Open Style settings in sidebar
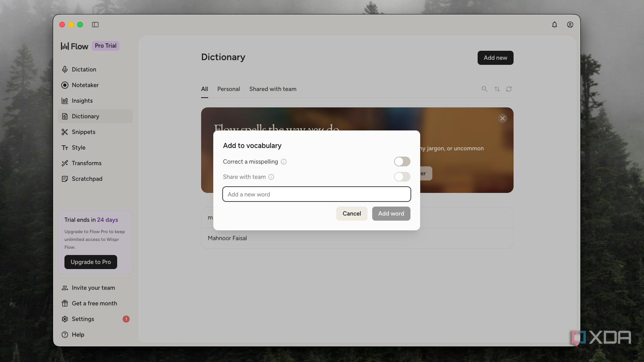The width and height of the screenshot is (644, 362). tap(95, 148)
